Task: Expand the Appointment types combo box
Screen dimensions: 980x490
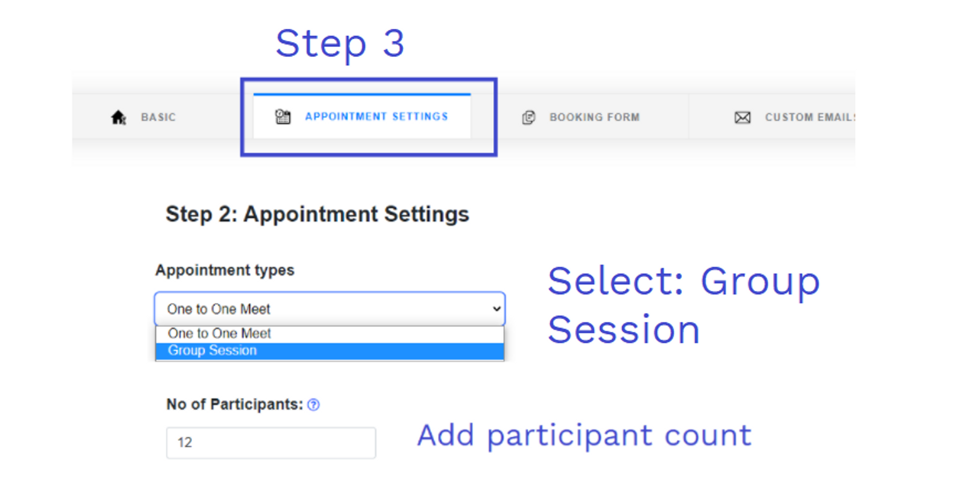Action: [x=330, y=309]
